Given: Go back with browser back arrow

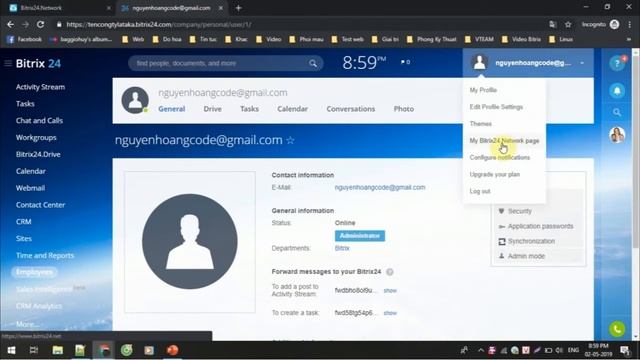Looking at the screenshot, I should coord(10,24).
